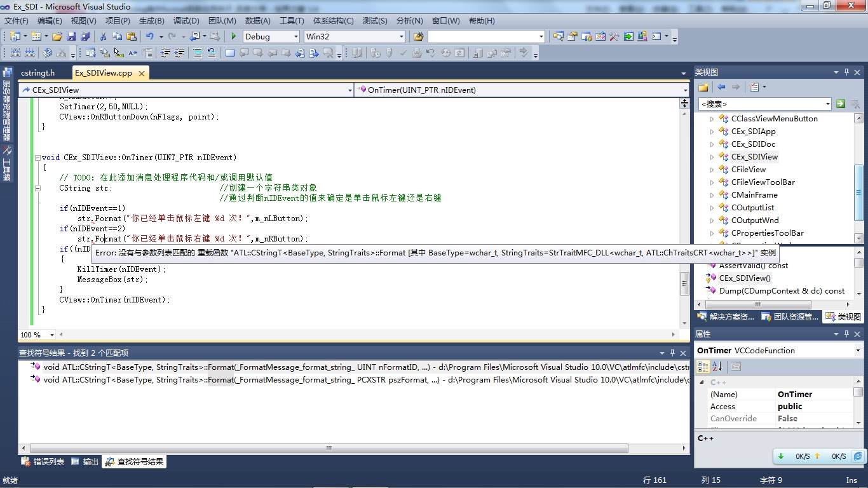
Task: Click the Cut scissors icon
Action: (x=103, y=36)
